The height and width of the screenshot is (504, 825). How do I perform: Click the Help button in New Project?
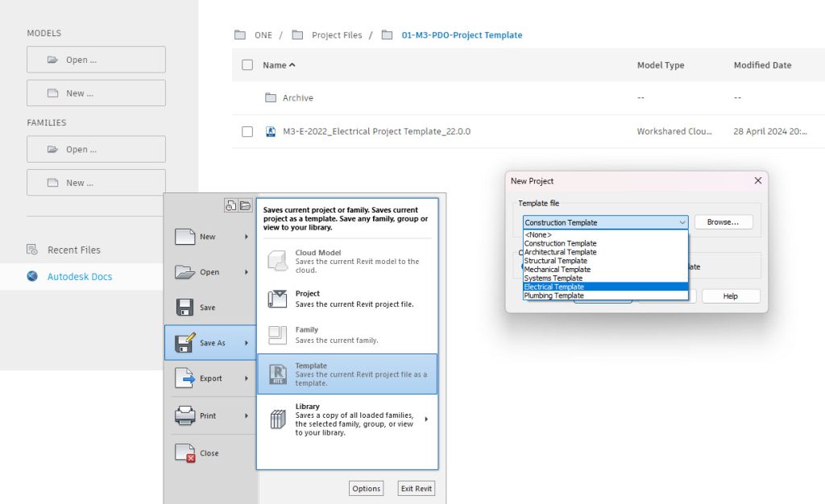tap(731, 296)
